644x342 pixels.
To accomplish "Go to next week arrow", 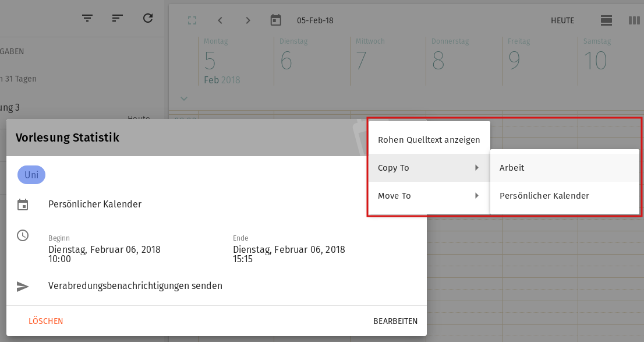I will 248,20.
